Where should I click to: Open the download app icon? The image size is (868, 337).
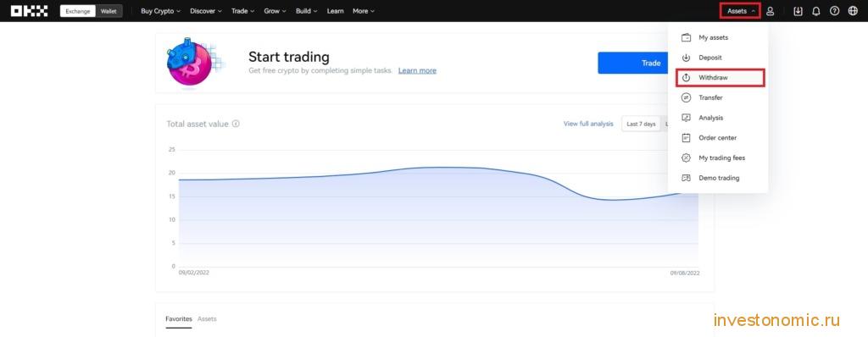tap(798, 11)
